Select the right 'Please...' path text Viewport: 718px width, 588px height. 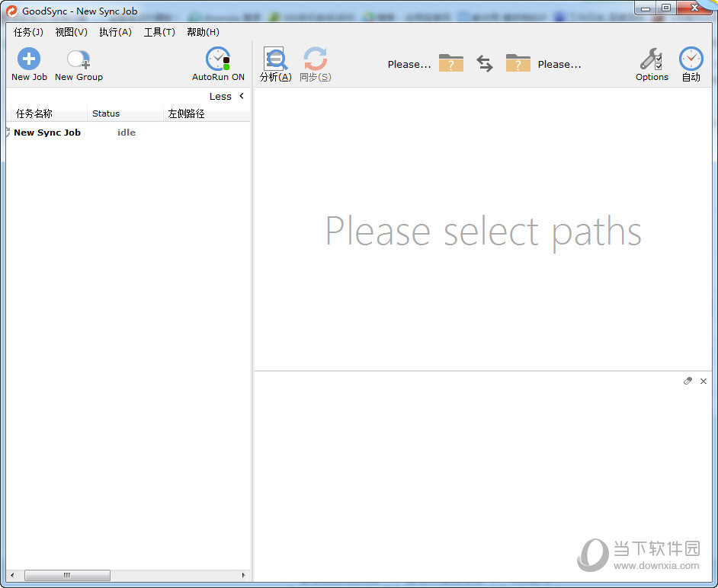pyautogui.click(x=559, y=65)
